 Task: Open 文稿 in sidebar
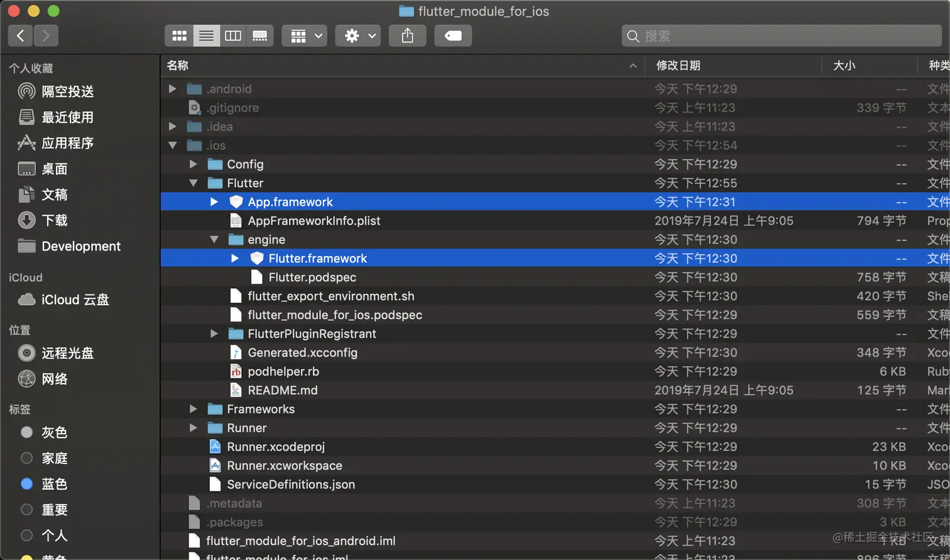pyautogui.click(x=43, y=195)
